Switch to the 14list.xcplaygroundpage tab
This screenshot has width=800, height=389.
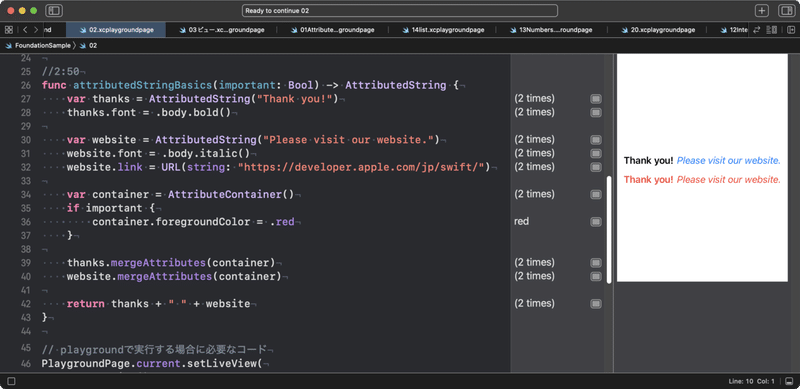(x=443, y=30)
